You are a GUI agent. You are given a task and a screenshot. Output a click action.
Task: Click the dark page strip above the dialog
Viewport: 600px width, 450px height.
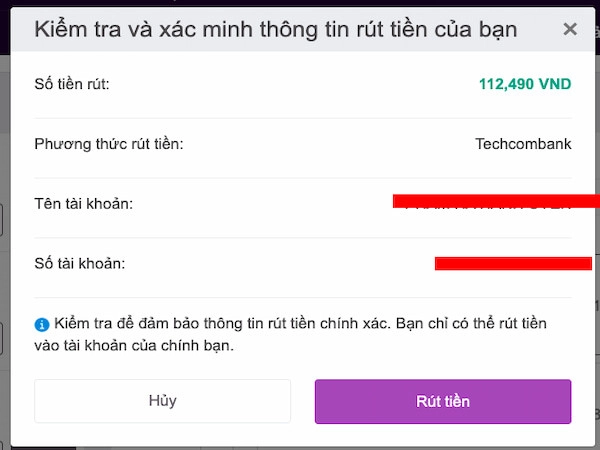tap(300, 3)
